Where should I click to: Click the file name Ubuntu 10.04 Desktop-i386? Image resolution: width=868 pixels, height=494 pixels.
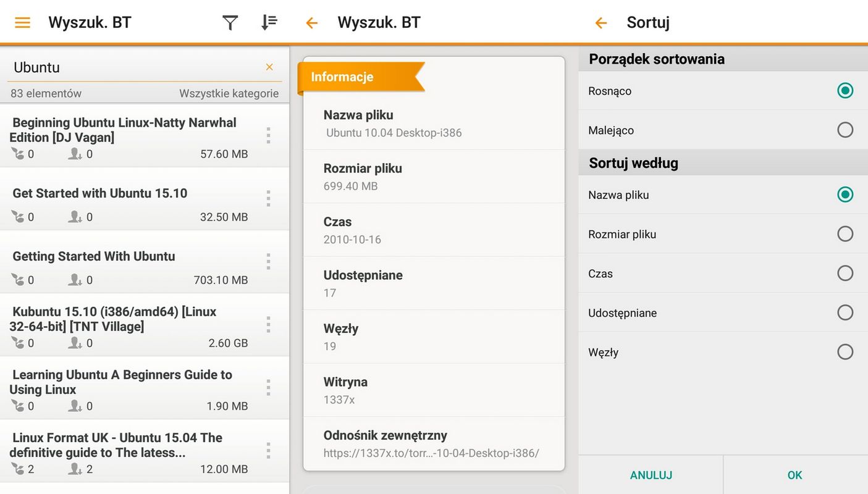pos(394,133)
